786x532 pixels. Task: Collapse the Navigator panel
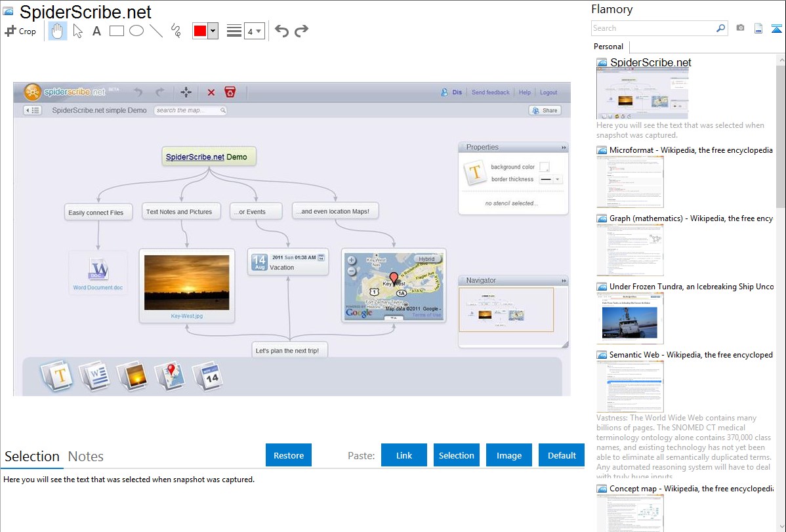point(564,281)
